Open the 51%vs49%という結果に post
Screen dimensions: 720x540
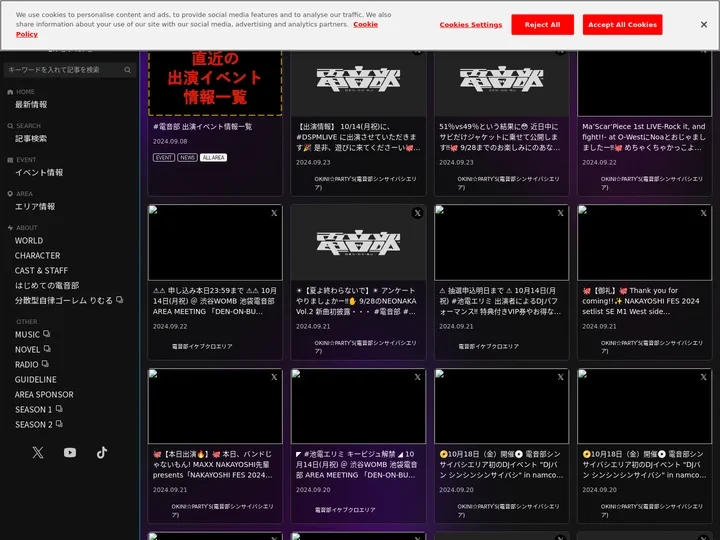[x=501, y=137]
